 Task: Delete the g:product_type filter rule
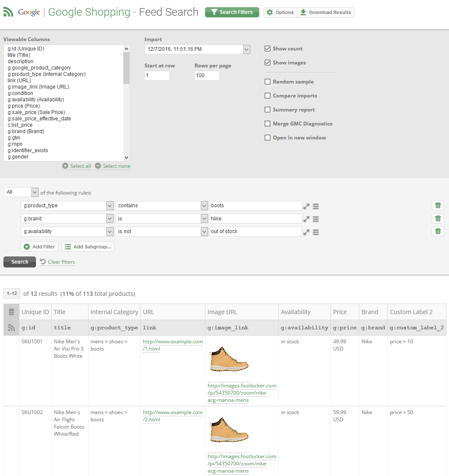(438, 206)
